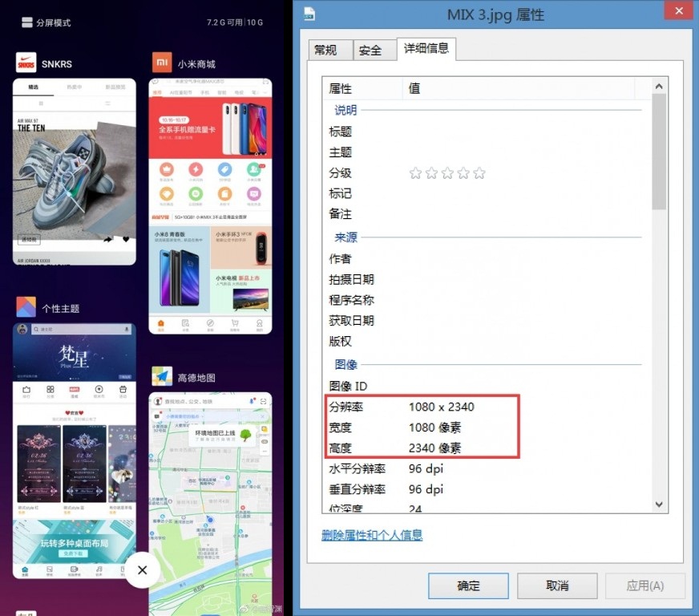The width and height of the screenshot is (699, 616).
Task: Click the file icon in dialog title bar
Action: pyautogui.click(x=309, y=14)
